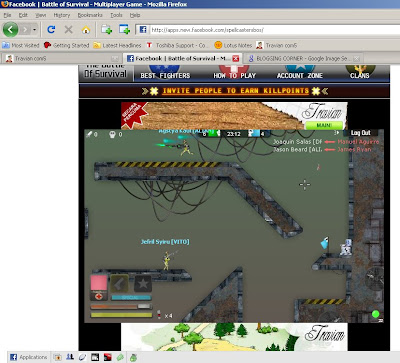Select the gun weapon slot in game HUD
The width and height of the screenshot is (400, 363).
click(x=119, y=283)
